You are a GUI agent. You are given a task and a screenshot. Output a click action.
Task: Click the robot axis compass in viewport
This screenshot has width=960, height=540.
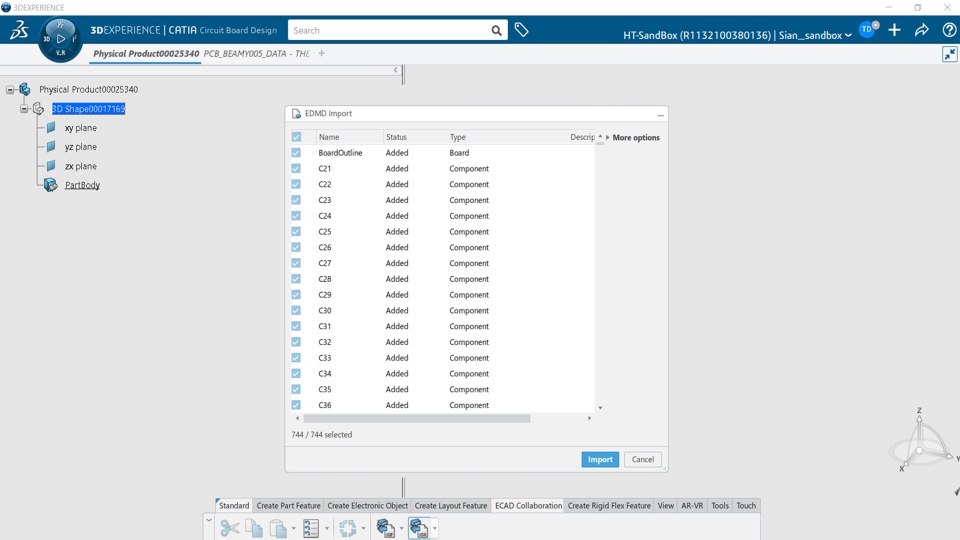tap(921, 441)
